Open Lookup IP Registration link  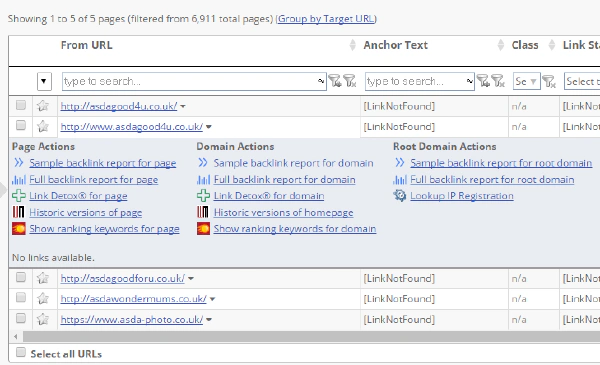[461, 196]
